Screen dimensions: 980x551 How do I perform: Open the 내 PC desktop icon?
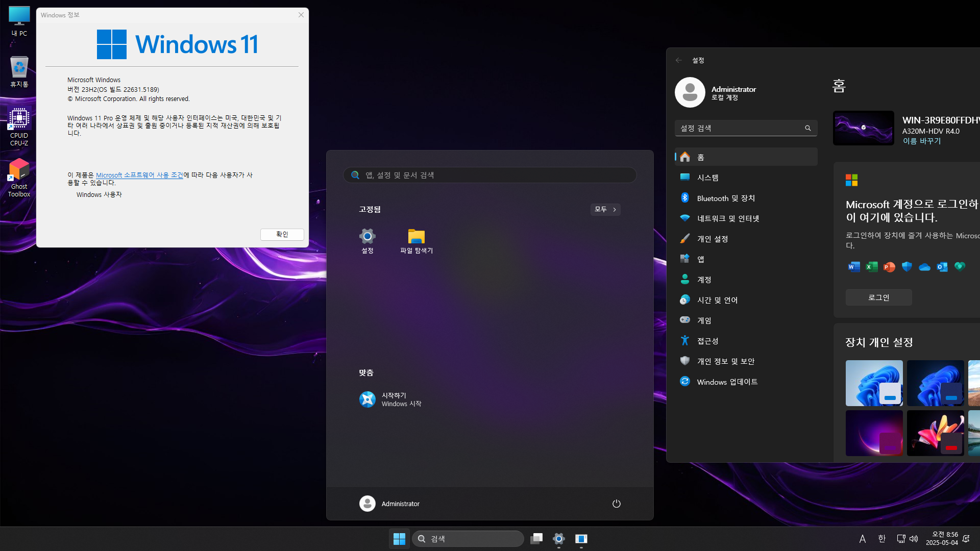tap(19, 21)
